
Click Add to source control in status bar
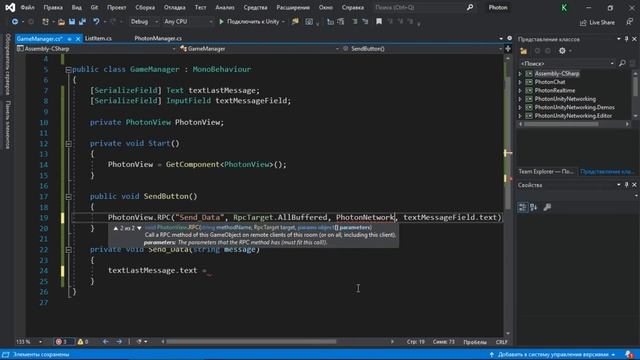tap(552, 355)
